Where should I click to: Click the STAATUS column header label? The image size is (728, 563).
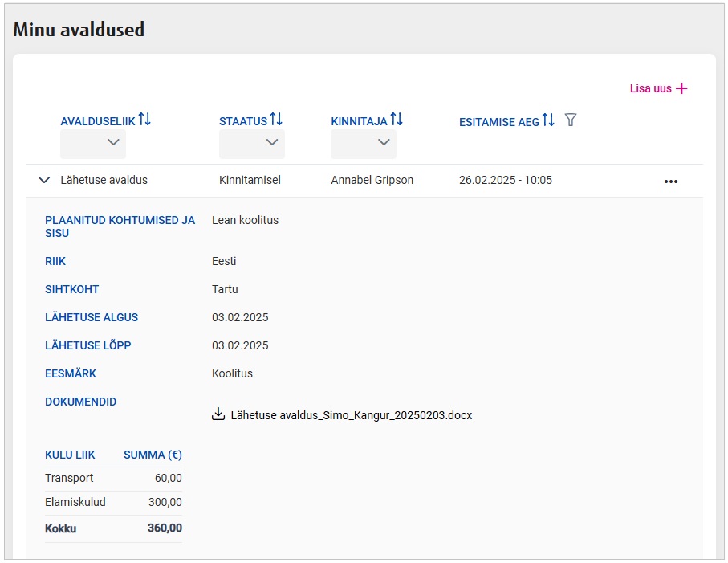[x=242, y=121]
